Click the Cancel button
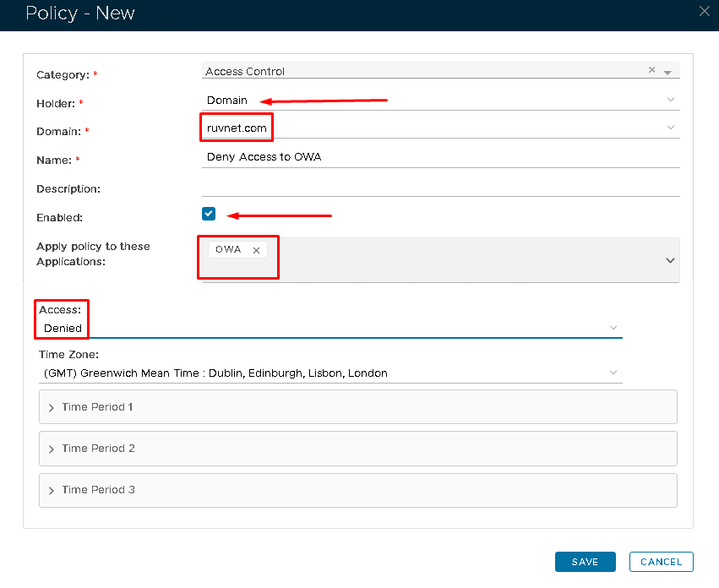The width and height of the screenshot is (719, 588). [x=661, y=562]
